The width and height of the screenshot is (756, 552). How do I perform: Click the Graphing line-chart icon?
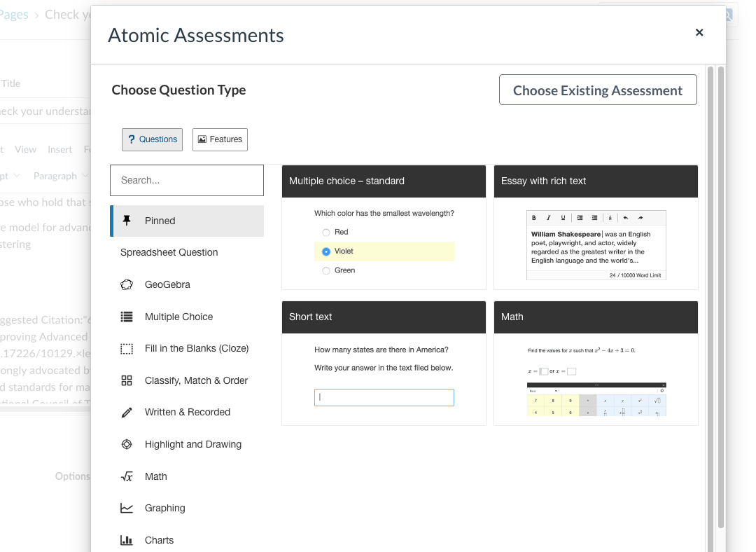[x=127, y=508]
